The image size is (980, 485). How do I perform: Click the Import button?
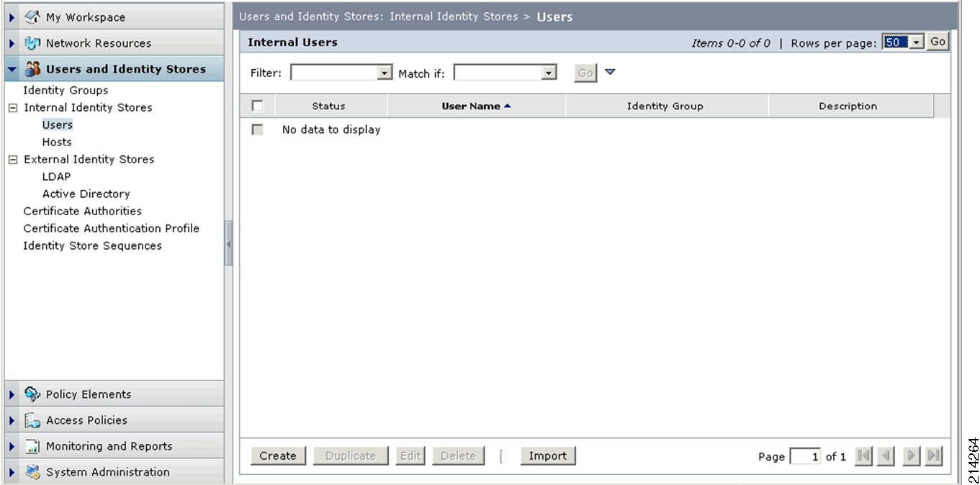548,455
